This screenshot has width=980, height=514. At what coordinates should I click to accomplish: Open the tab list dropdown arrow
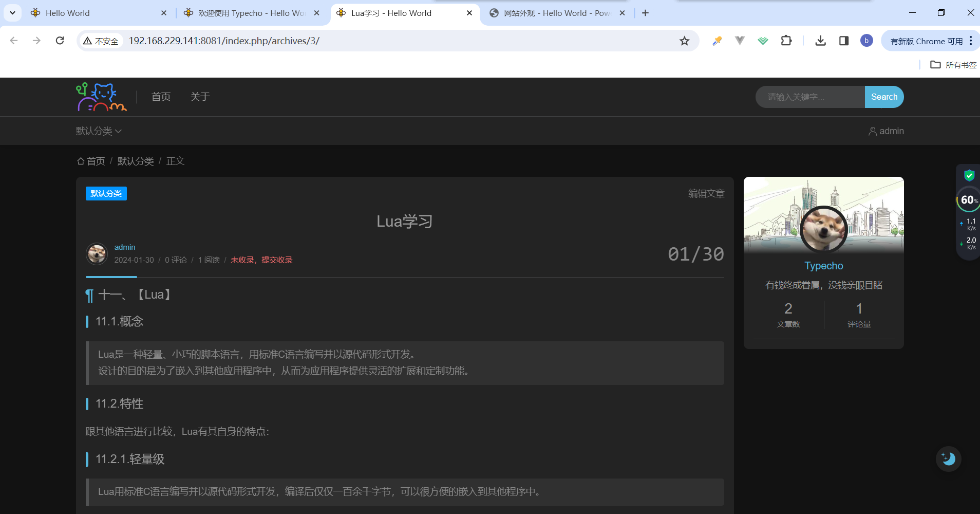pos(12,13)
